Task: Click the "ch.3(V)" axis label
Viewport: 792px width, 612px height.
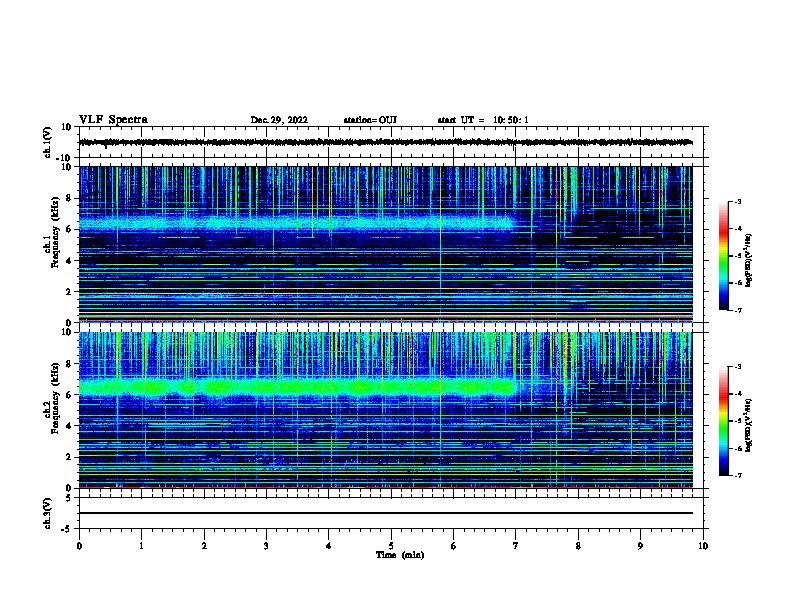Action: click(47, 513)
